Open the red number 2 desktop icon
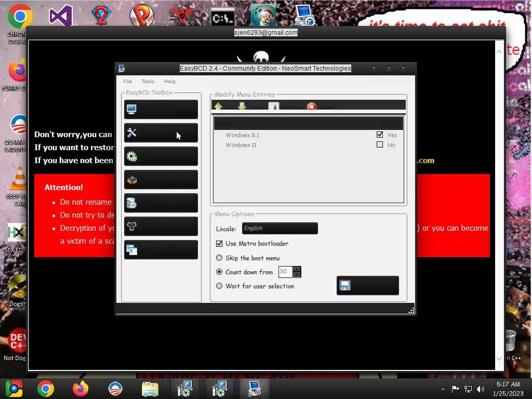The image size is (532, 399). pos(101,15)
